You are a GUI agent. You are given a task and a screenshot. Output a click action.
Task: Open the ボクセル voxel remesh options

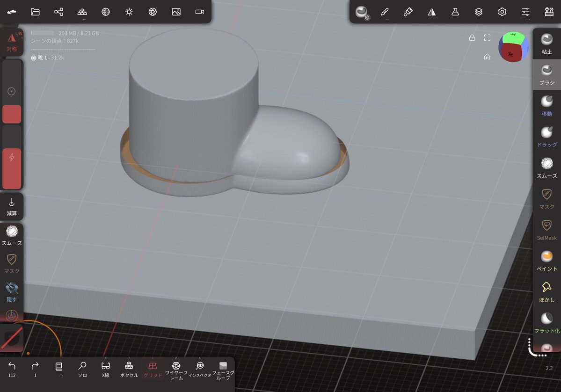point(129,369)
